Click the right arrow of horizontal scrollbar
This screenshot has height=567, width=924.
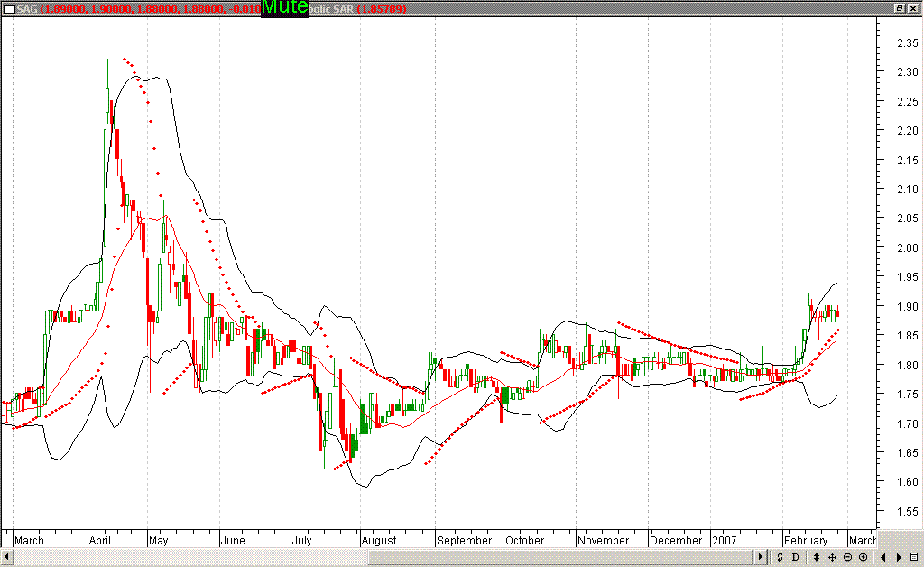[x=760, y=556]
